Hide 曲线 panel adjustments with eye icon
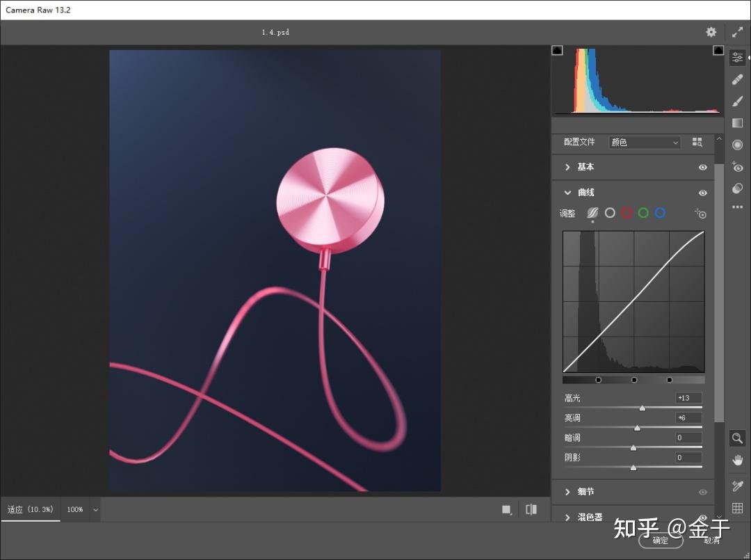The width and height of the screenshot is (751, 560). tap(703, 193)
